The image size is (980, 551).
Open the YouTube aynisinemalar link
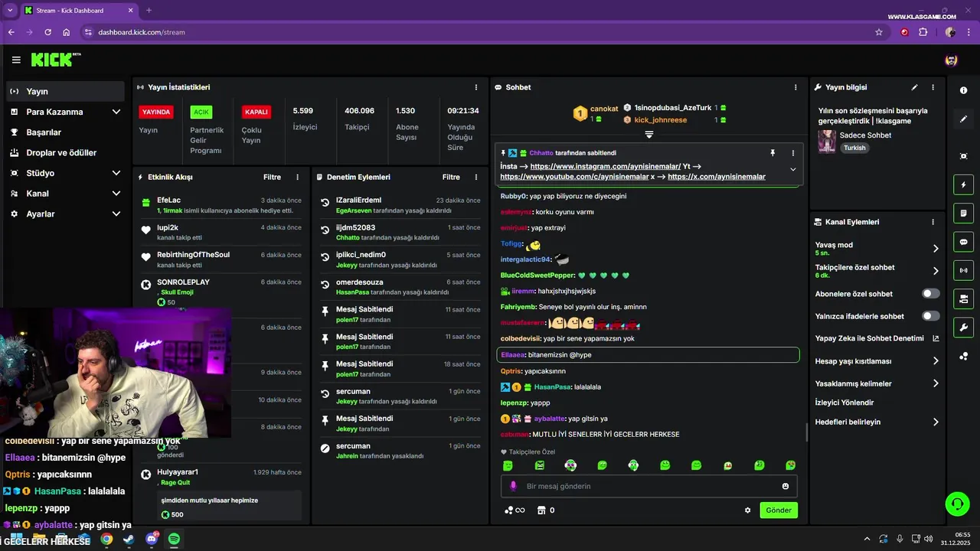click(x=574, y=177)
